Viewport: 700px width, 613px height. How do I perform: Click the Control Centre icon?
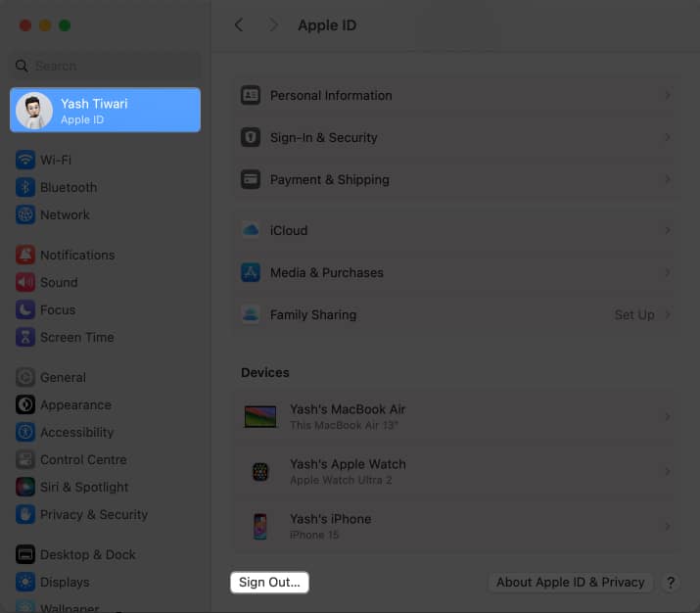pyautogui.click(x=25, y=459)
